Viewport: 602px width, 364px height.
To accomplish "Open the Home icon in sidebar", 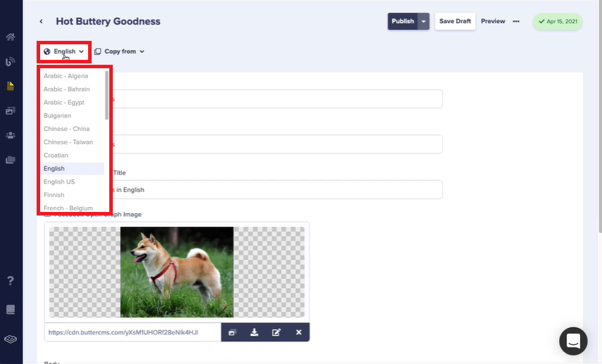I will pos(11,37).
